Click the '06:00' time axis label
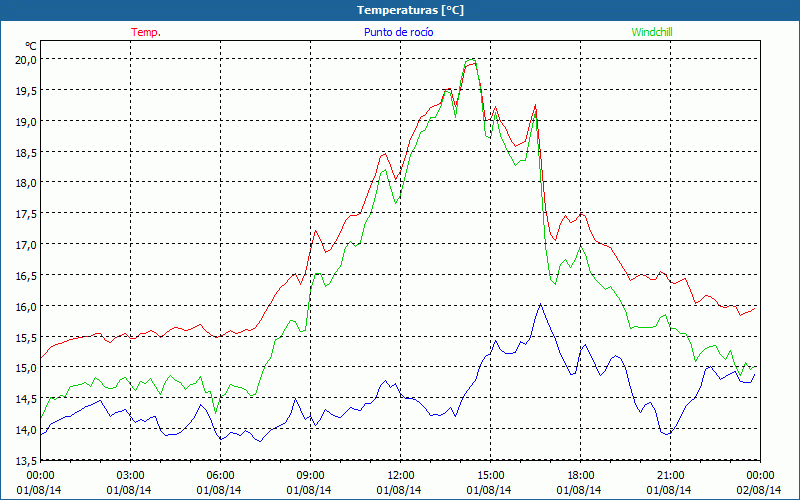The image size is (800, 500). pos(220,476)
